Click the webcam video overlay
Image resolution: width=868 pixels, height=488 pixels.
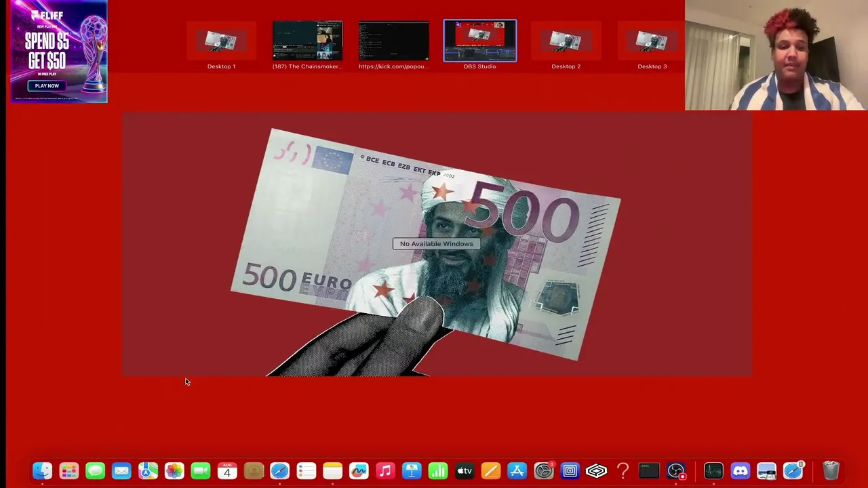776,55
